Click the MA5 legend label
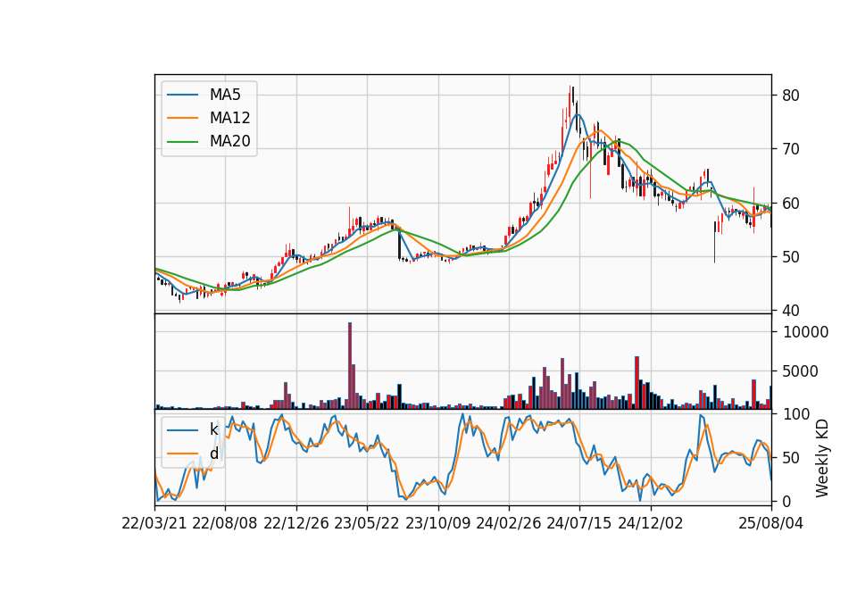This screenshot has height=616, width=857. pyautogui.click(x=225, y=96)
